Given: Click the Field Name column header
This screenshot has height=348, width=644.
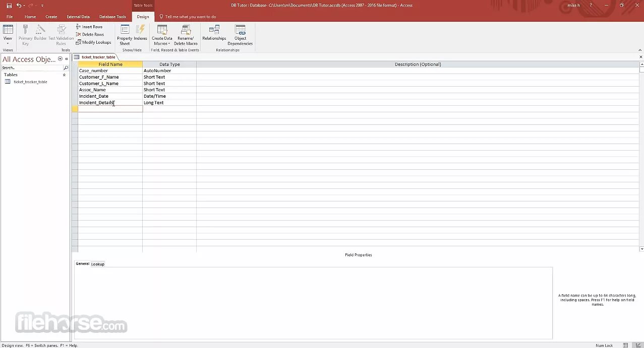Looking at the screenshot, I should 110,64.
